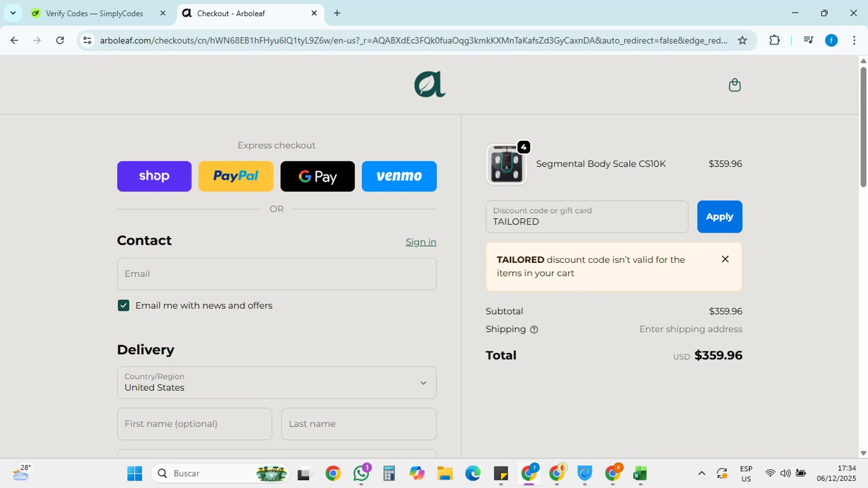Dismiss the TAILORED invalid code message
The image size is (868, 488).
click(x=725, y=259)
